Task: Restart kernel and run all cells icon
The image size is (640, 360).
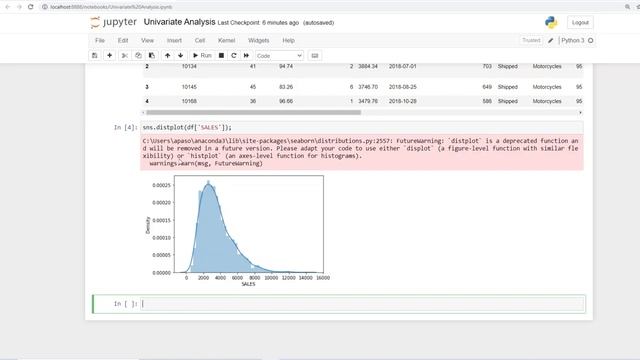Action: 247,56
